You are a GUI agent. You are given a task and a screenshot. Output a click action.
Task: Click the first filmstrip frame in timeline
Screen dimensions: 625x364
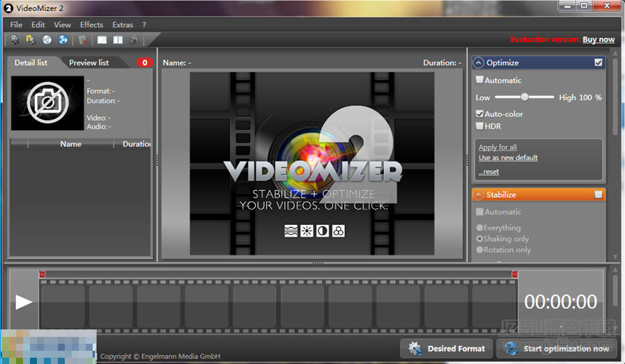tap(63, 307)
